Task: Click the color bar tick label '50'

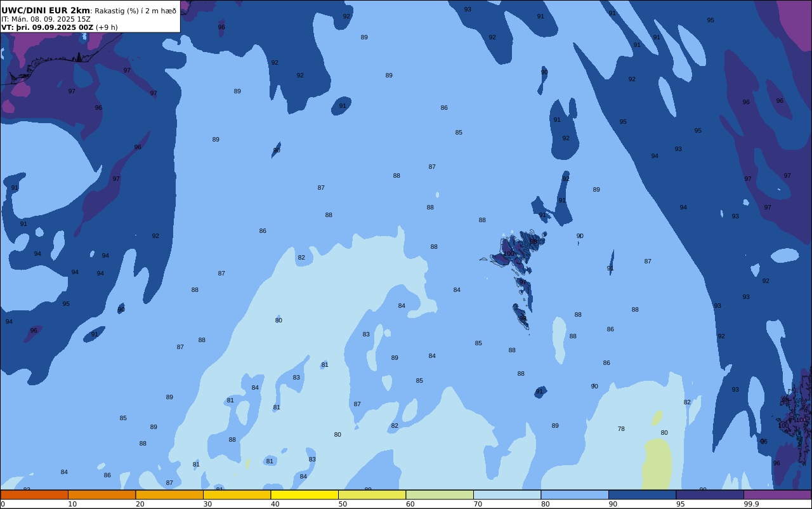Action: tap(343, 504)
